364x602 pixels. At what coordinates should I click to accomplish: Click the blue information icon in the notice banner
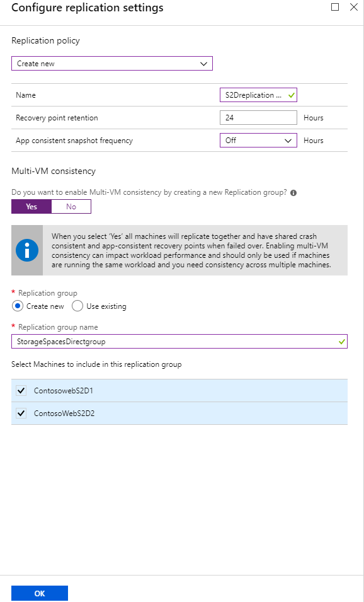[x=25, y=248]
